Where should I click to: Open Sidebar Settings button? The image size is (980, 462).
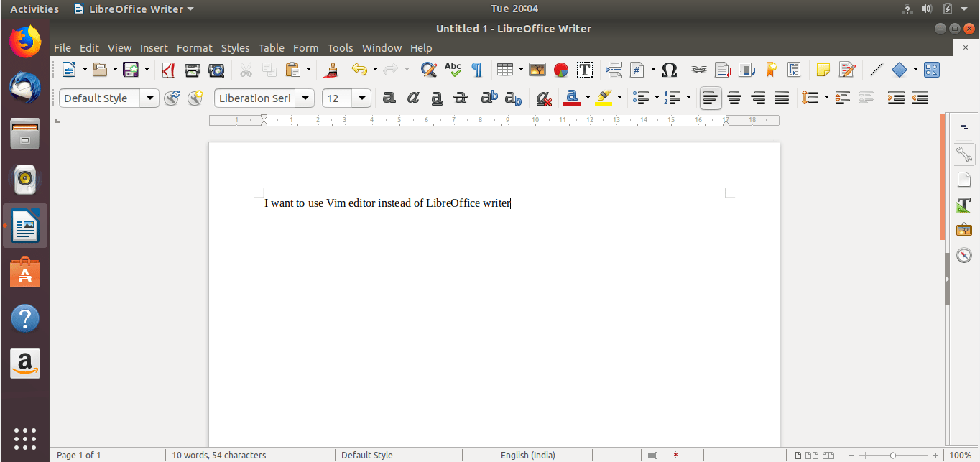coord(964,126)
